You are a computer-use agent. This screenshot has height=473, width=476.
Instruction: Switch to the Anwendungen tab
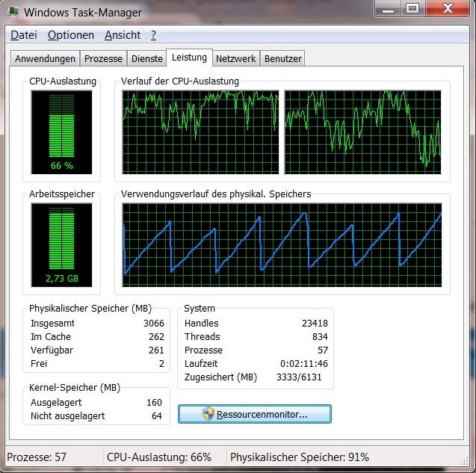(x=45, y=58)
